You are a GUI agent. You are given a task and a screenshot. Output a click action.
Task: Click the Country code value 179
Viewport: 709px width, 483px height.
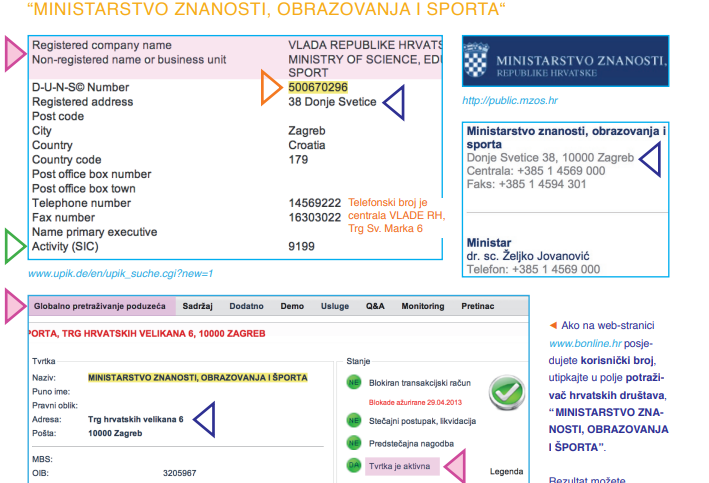tap(298, 160)
